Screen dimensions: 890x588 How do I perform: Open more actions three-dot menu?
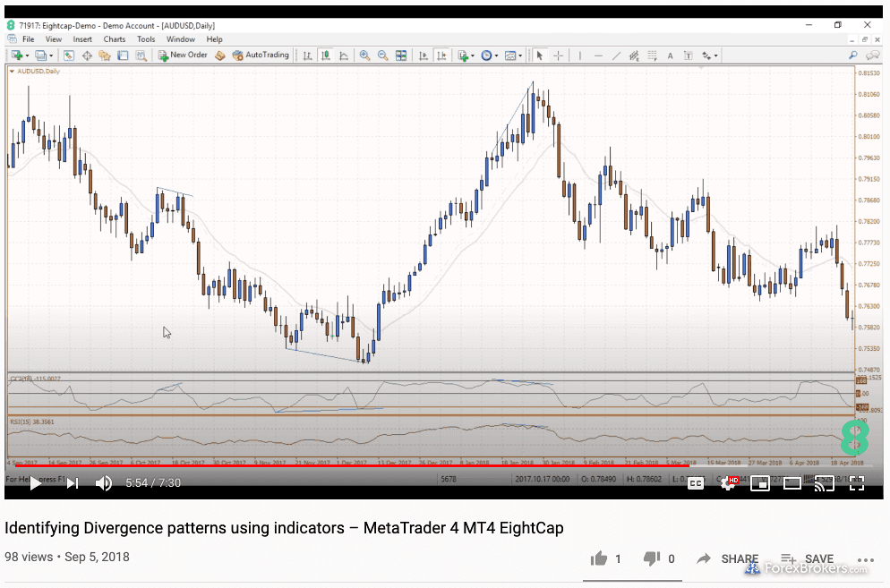pyautogui.click(x=866, y=560)
